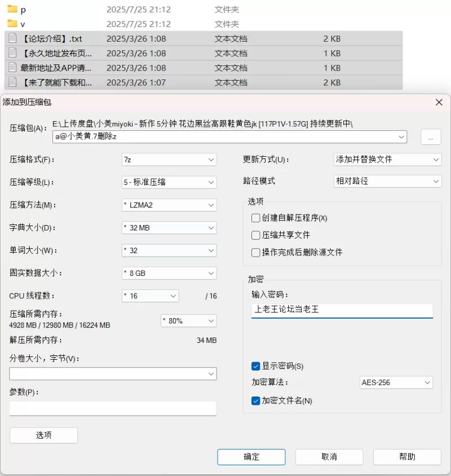
Task: Enable 创建自解压程序 checkbox
Action: tap(255, 218)
